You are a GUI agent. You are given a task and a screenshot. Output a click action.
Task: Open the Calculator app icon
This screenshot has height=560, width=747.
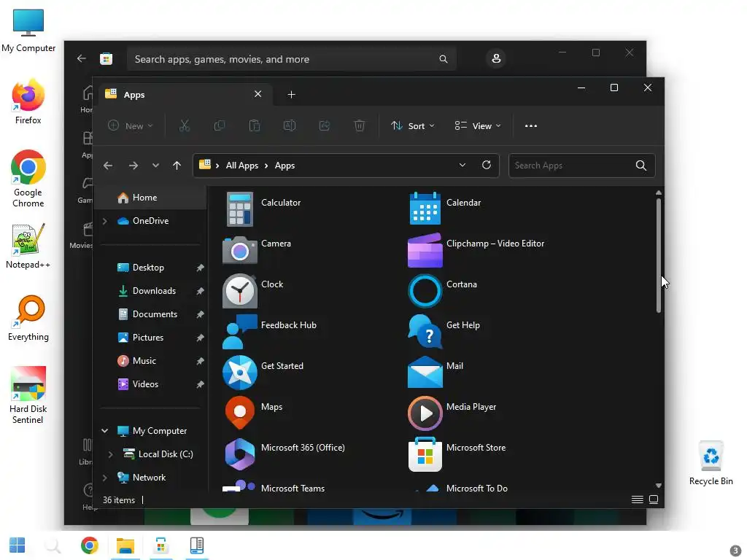[x=239, y=209]
